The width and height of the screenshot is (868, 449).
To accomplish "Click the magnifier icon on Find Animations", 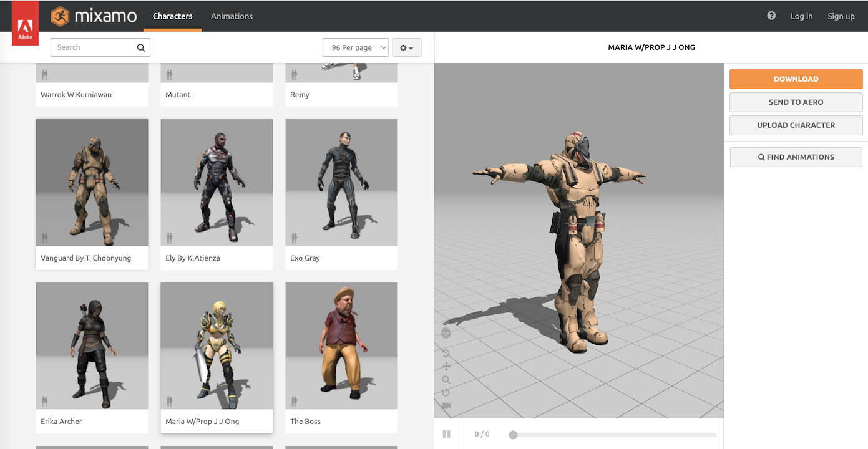I will point(761,157).
